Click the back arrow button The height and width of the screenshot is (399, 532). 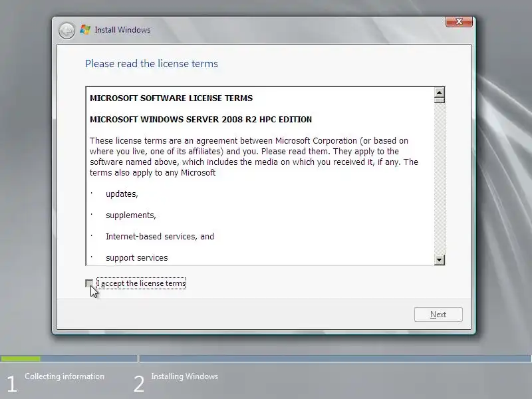66,31
